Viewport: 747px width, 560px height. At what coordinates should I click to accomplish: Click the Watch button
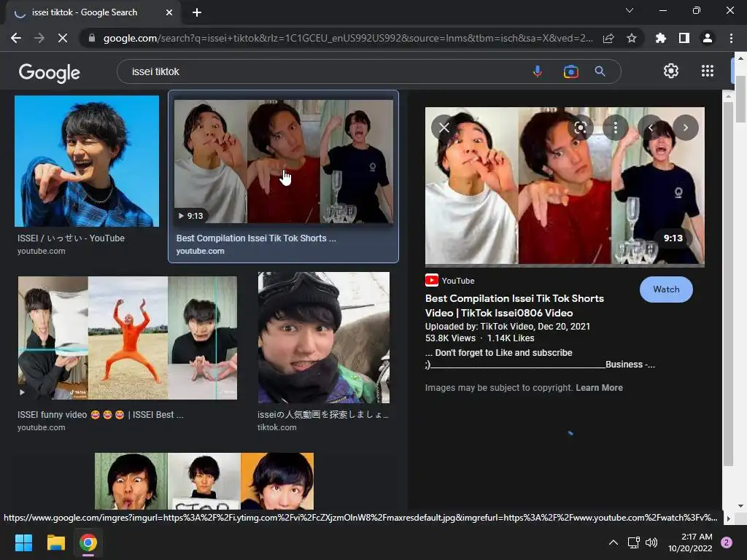[x=666, y=289]
